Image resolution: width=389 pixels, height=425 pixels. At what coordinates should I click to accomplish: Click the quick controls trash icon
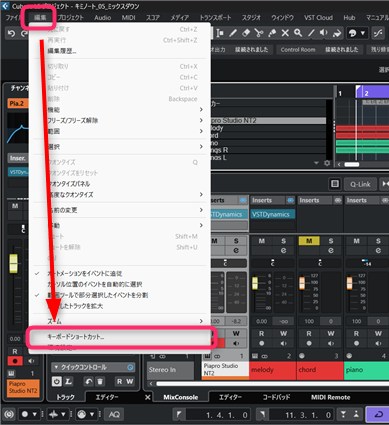click(100, 381)
